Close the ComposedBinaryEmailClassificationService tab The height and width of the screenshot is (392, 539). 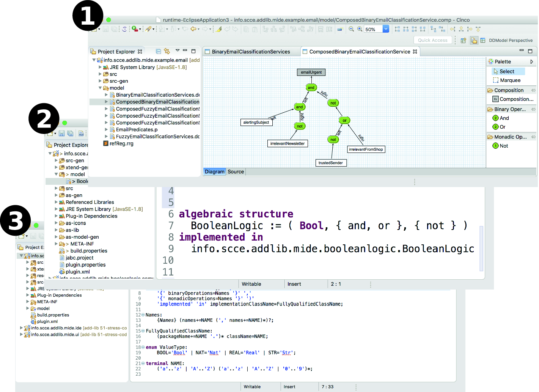(x=415, y=52)
